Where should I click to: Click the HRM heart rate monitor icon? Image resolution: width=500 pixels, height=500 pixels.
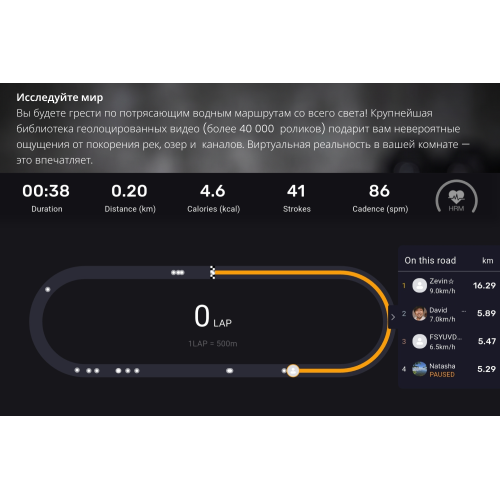click(x=456, y=197)
